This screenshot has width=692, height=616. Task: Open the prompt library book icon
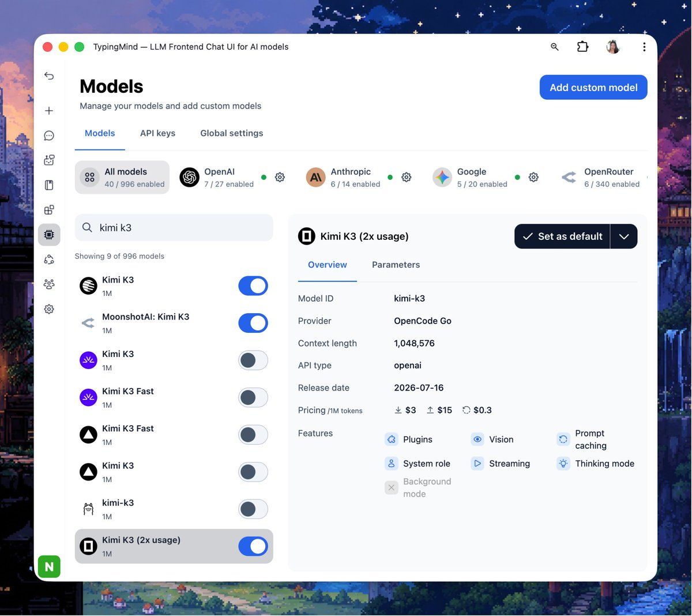click(49, 185)
